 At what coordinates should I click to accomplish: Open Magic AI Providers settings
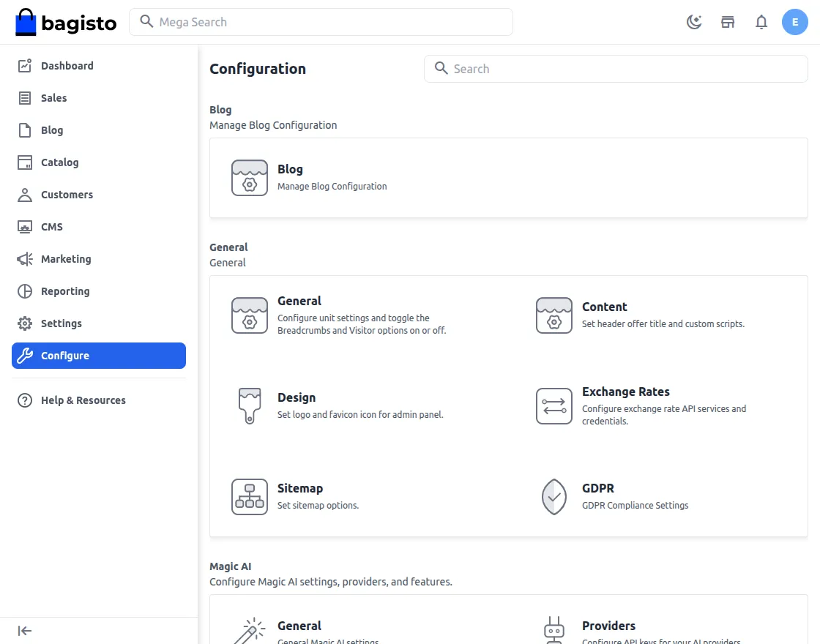click(608, 626)
